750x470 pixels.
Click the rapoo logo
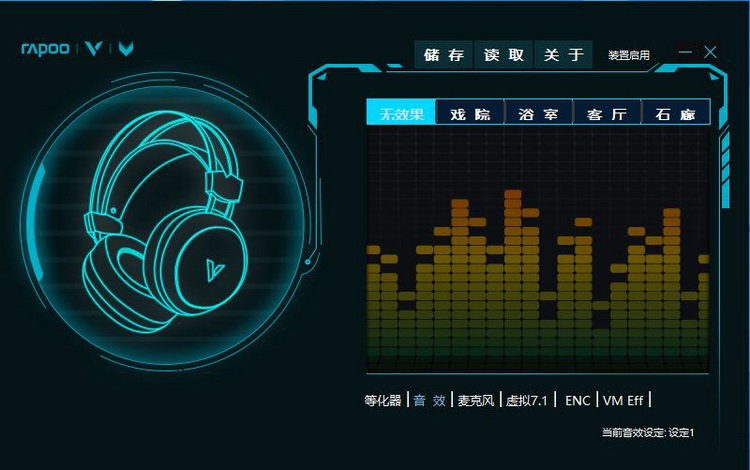point(45,49)
